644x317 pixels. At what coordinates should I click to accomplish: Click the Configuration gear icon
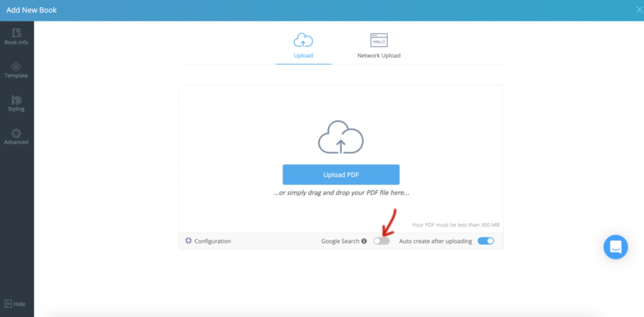(189, 241)
